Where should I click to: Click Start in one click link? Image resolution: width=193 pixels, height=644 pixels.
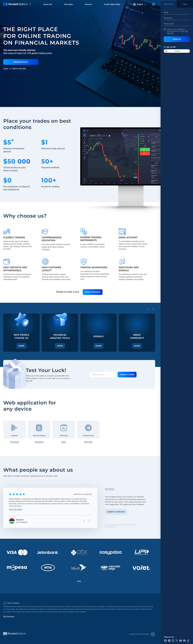tap(19, 68)
